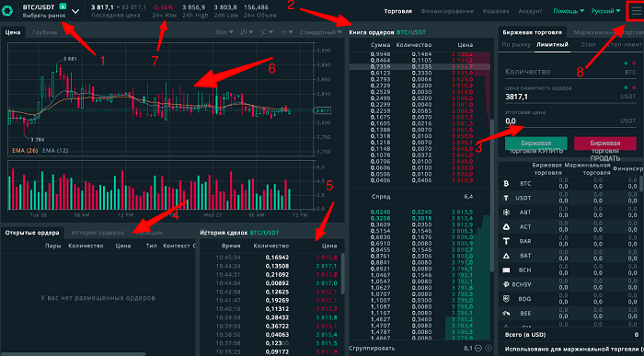This screenshot has width=644, height=356.
Task: Click the exchange logo at top left
Action: click(x=7, y=11)
